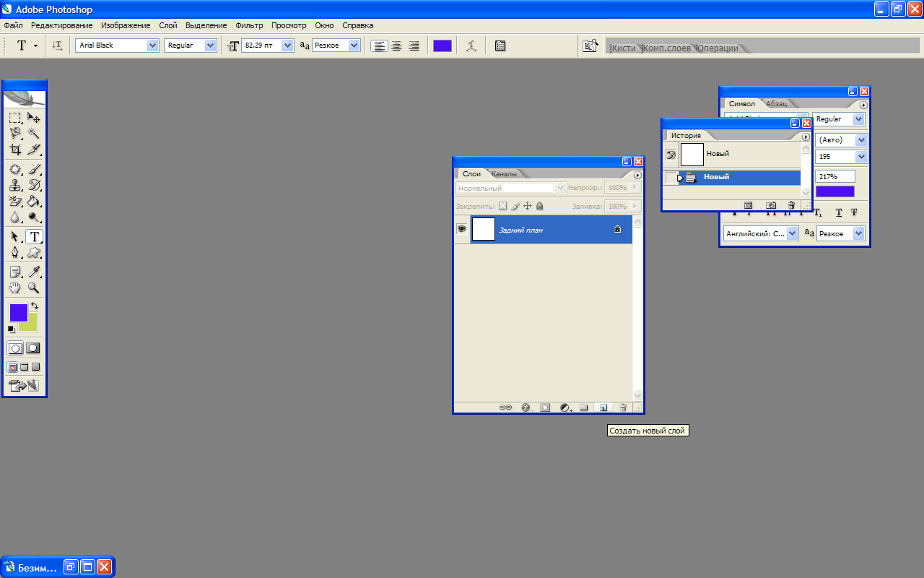Viewport: 924px width, 578px height.
Task: Open tracking 195 dropdown in Символ panel
Action: pos(860,157)
